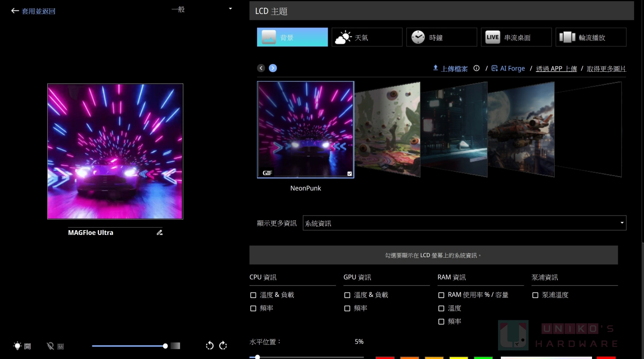Open the 取得更多圖片 link
The image size is (644, 359).
coord(606,69)
